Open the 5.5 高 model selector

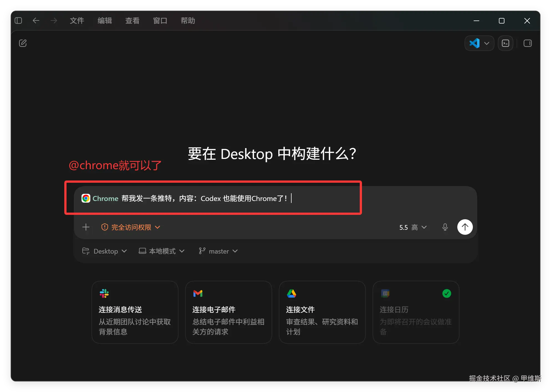click(413, 227)
